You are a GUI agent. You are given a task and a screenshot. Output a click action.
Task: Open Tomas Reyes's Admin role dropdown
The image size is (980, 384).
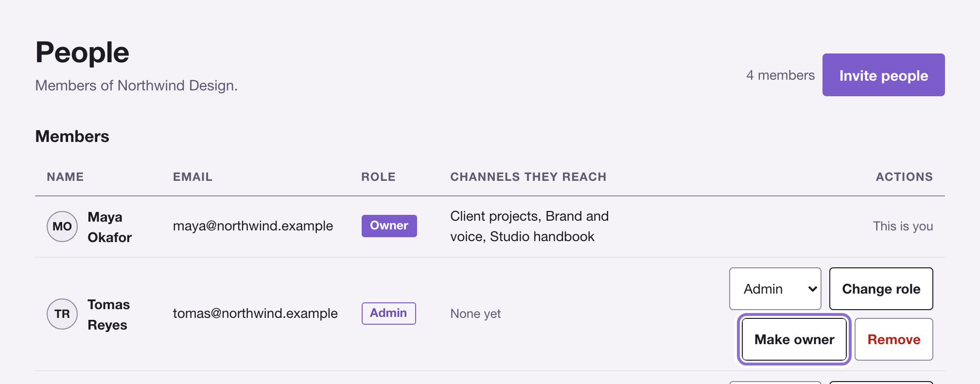tap(775, 289)
